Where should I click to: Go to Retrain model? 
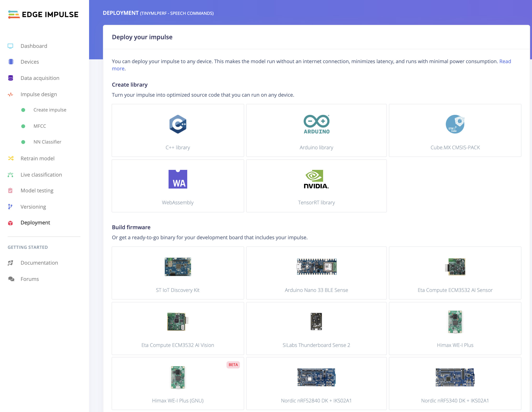click(x=38, y=158)
